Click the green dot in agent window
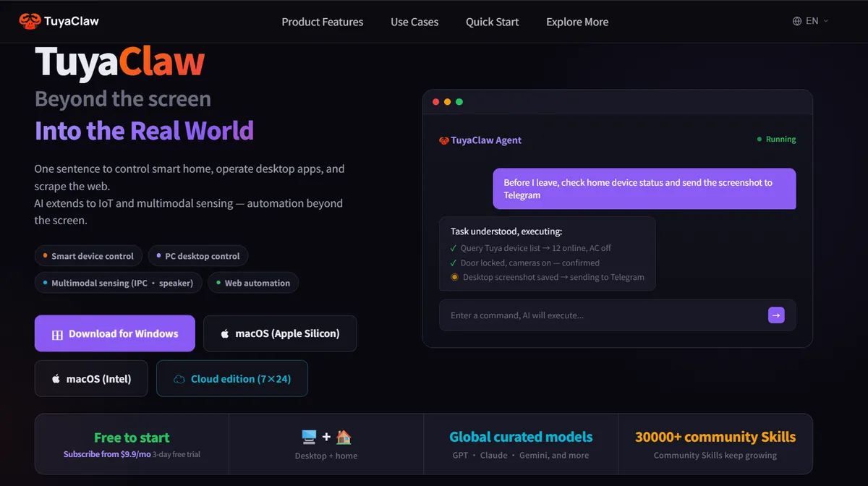Screen dimensions: 868x486 pos(459,102)
